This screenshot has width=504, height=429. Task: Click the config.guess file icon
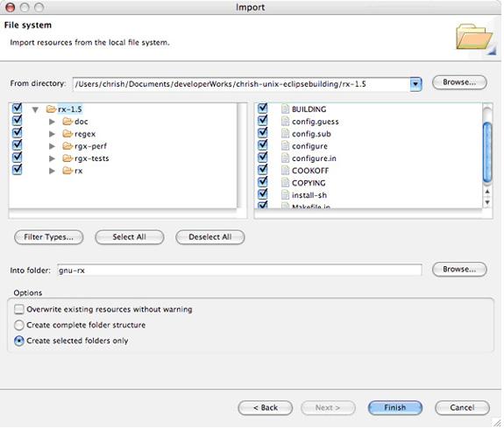pos(285,122)
